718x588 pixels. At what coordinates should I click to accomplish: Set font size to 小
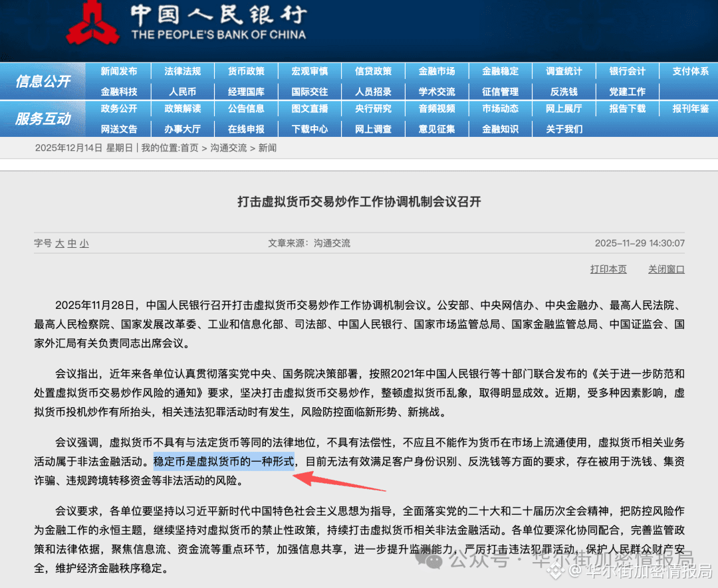84,243
